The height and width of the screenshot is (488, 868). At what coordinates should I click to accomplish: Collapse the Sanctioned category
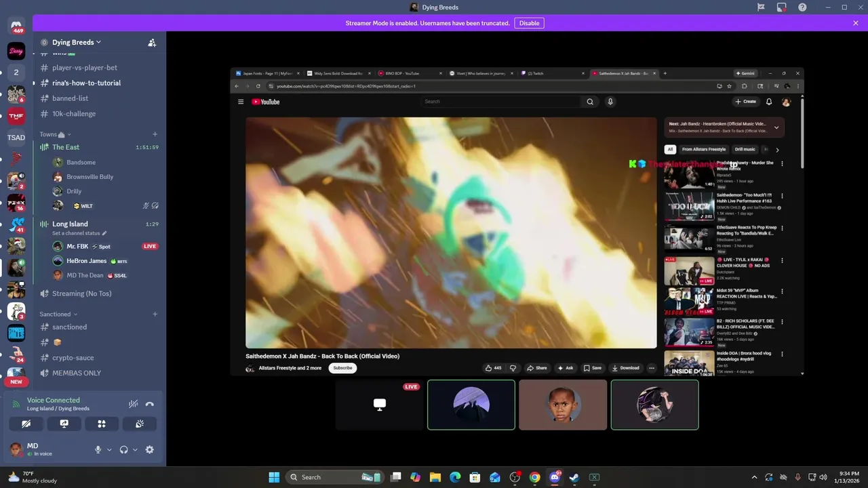point(58,314)
